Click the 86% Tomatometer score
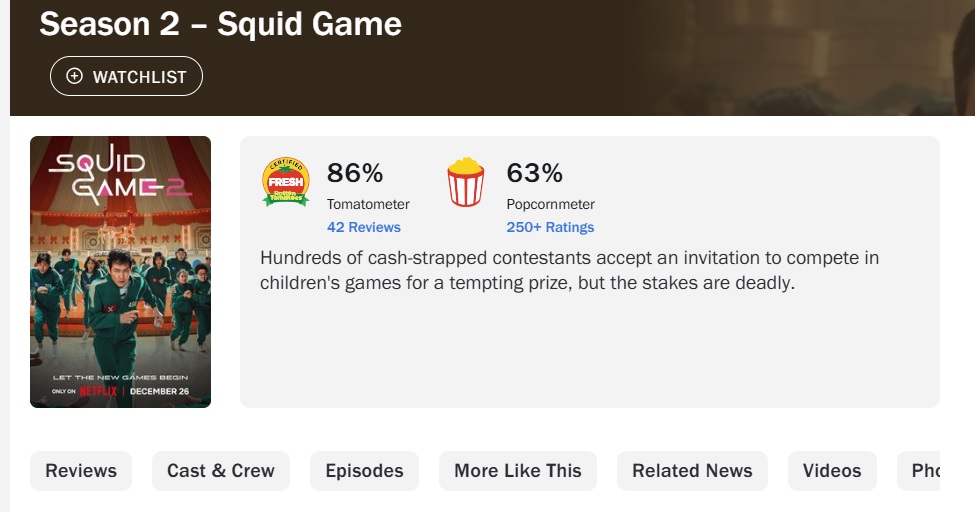The width and height of the screenshot is (975, 512). pyautogui.click(x=355, y=173)
